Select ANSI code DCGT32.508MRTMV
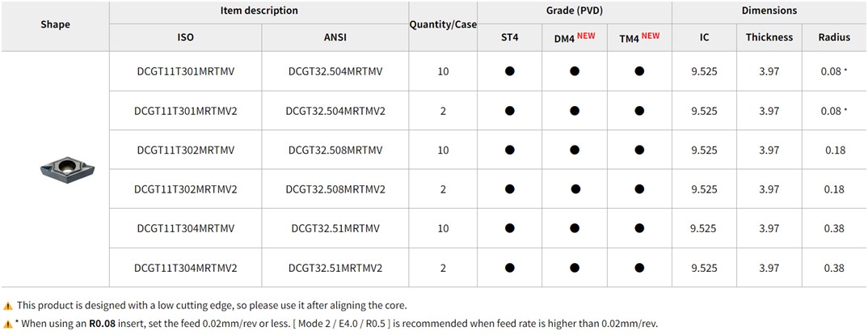Viewport: 868px width, 335px height. coord(335,150)
